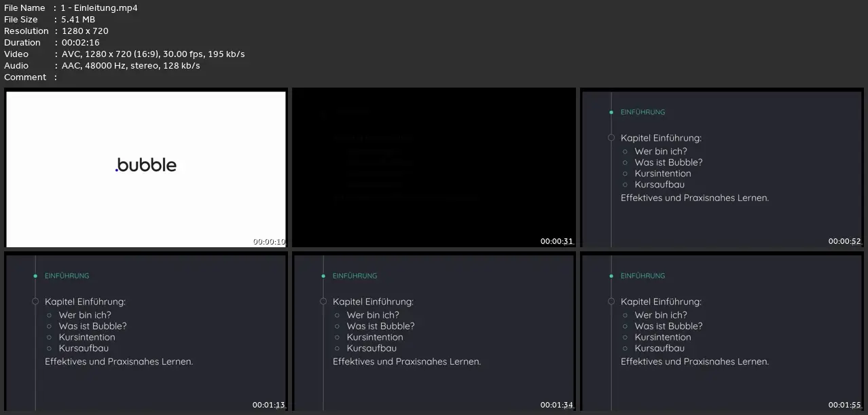Open the bubble logo thumbnail at 00:00:10

click(146, 169)
